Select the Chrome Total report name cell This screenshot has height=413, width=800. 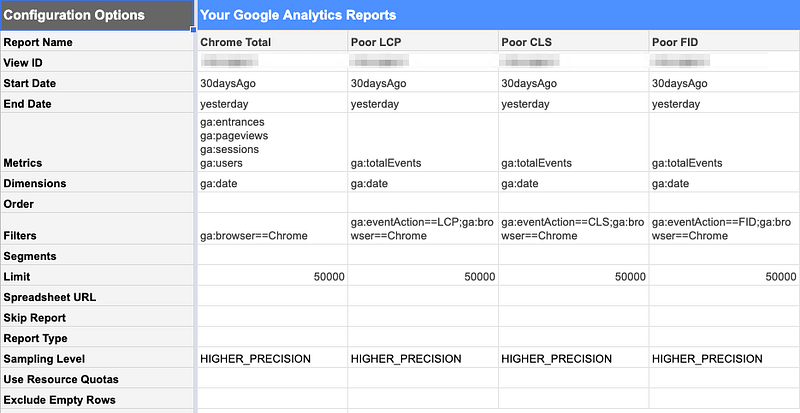(272, 42)
